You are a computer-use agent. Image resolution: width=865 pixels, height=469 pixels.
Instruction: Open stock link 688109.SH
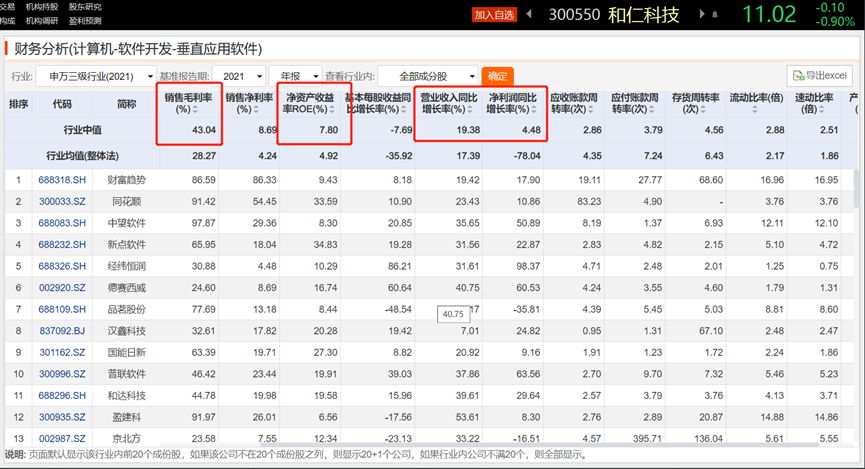pyautogui.click(x=62, y=309)
